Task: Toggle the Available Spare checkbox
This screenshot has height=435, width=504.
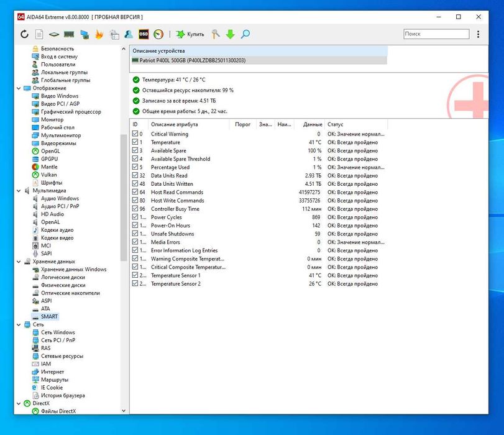Action: point(135,150)
